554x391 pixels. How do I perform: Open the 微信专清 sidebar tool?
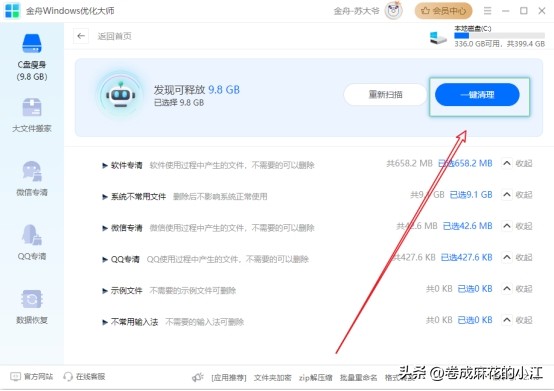pos(32,178)
